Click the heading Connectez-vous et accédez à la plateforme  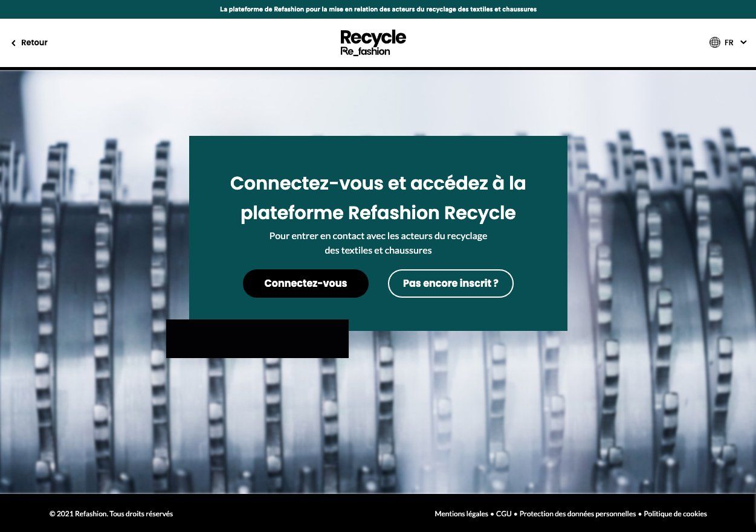[x=378, y=197]
